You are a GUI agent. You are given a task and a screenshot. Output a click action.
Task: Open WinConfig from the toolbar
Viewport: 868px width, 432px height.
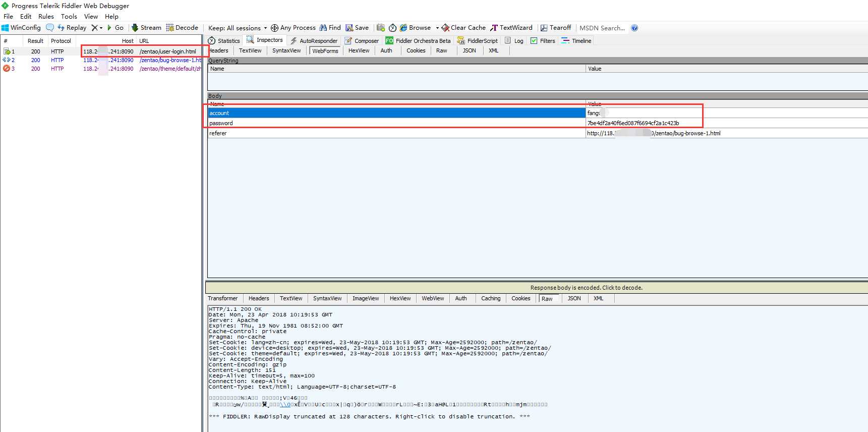21,28
